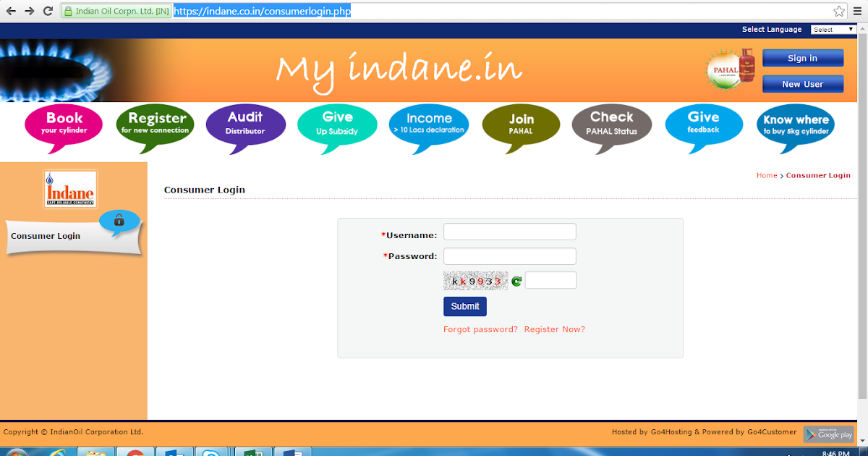Image resolution: width=868 pixels, height=456 pixels.
Task: Go to Home via breadcrumb link
Action: (x=767, y=175)
